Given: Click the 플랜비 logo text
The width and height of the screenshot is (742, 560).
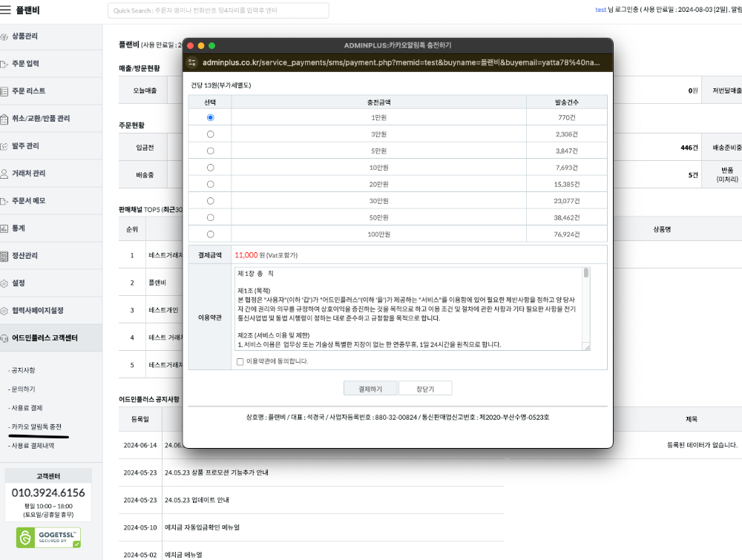Looking at the screenshot, I should coord(28,10).
